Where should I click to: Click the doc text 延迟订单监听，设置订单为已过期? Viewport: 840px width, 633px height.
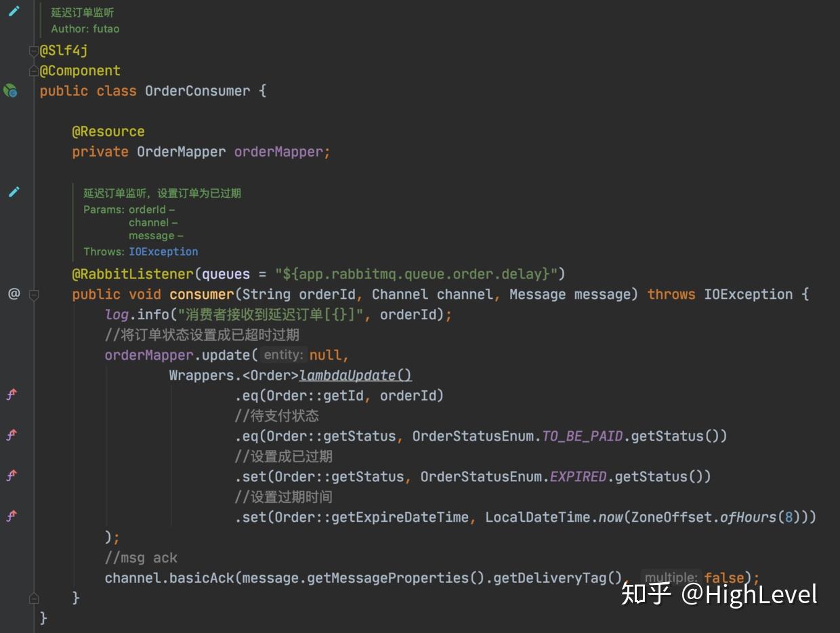tap(163, 193)
